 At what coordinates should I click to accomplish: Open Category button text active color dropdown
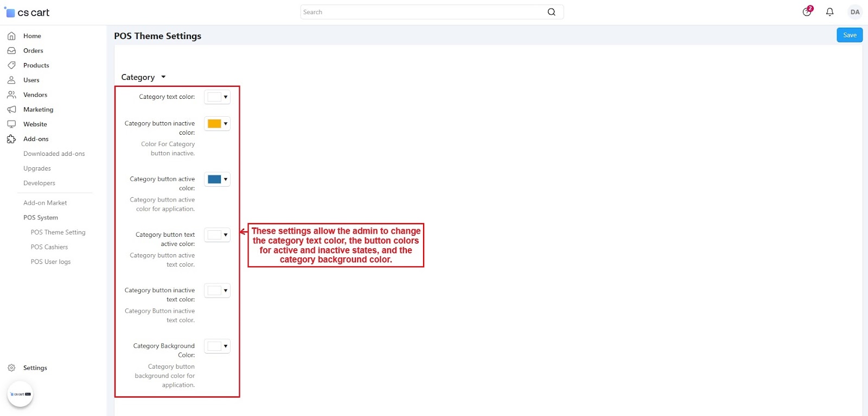pyautogui.click(x=218, y=235)
